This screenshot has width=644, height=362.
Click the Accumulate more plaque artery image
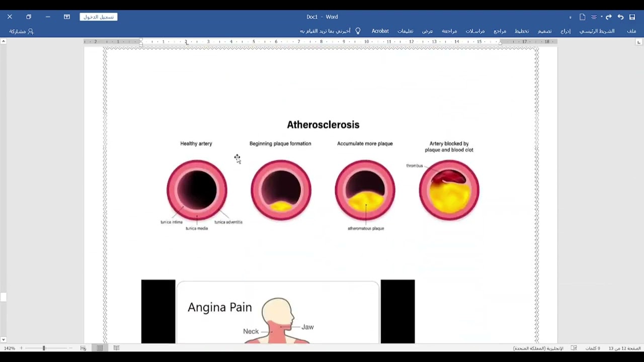(x=365, y=190)
